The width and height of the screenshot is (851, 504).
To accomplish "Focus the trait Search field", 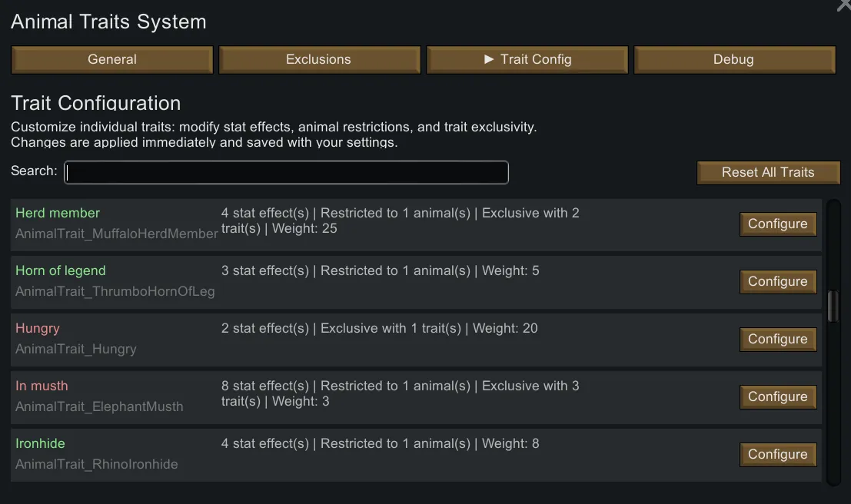I will point(286,172).
